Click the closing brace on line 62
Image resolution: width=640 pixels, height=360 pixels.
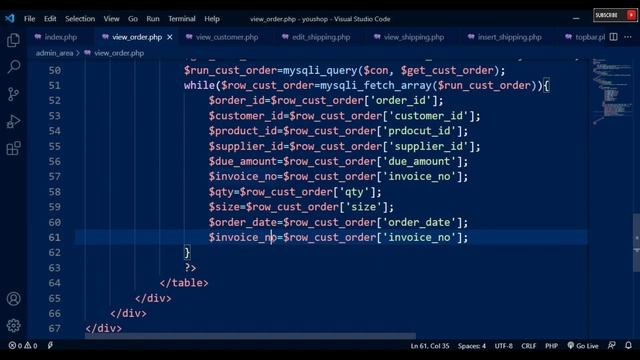(x=187, y=253)
